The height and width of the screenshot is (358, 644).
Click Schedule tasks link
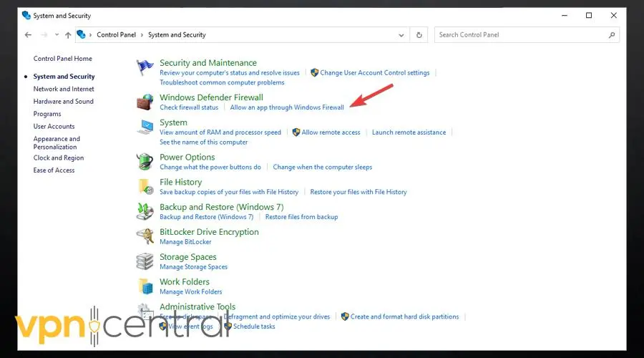point(254,326)
